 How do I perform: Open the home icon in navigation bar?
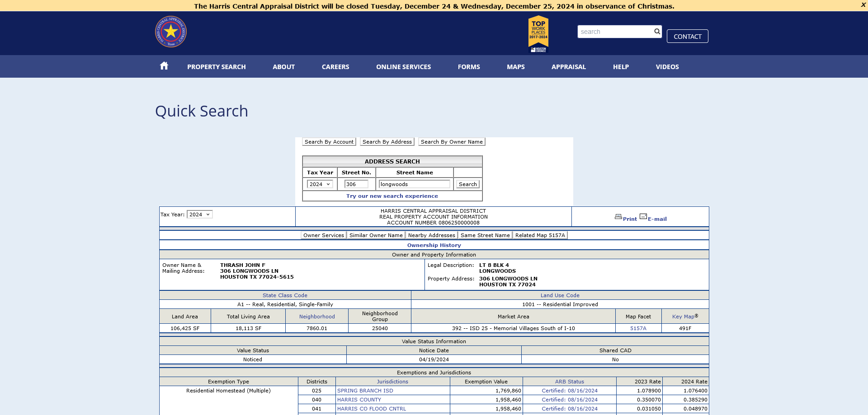pyautogui.click(x=164, y=66)
